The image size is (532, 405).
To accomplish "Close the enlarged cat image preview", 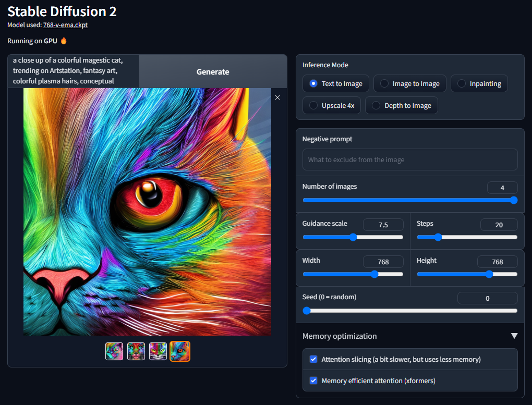I will [x=277, y=97].
